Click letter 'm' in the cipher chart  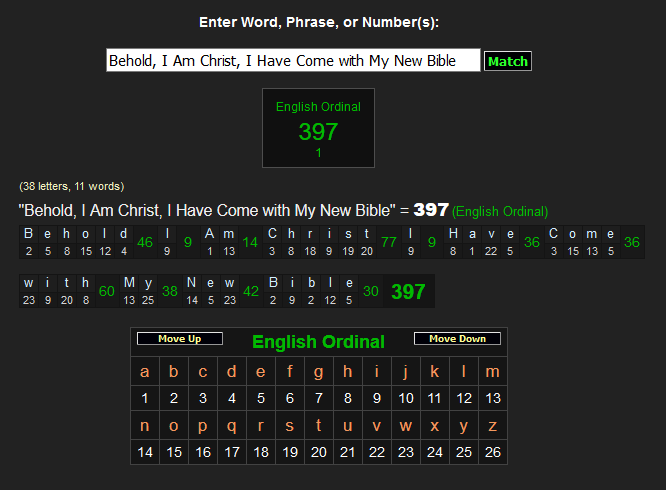point(492,372)
